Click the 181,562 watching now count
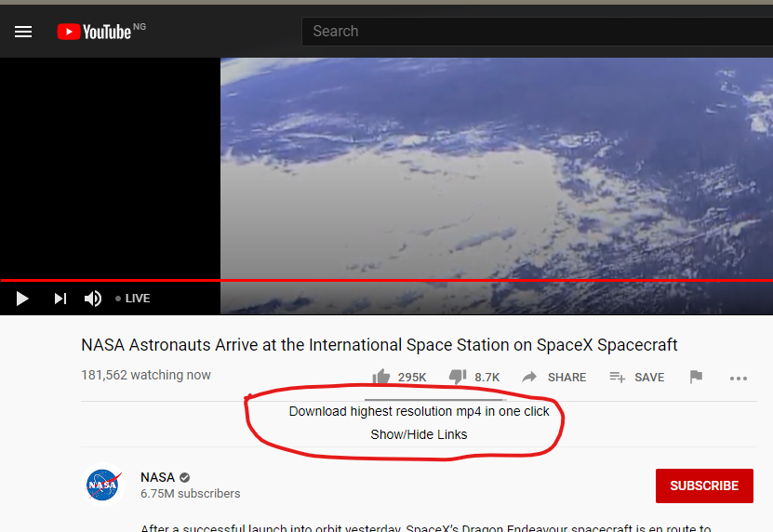Screen dimensions: 773x532 coord(146,375)
